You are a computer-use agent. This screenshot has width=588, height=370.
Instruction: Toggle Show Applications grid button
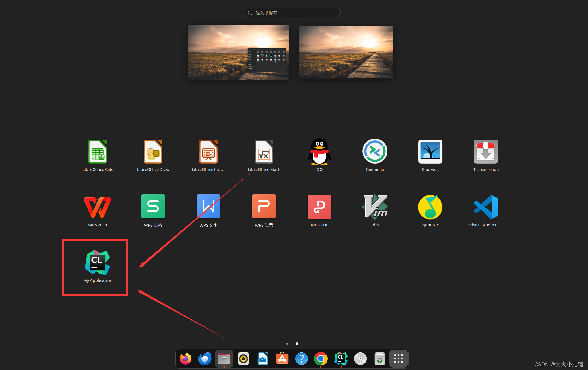399,359
